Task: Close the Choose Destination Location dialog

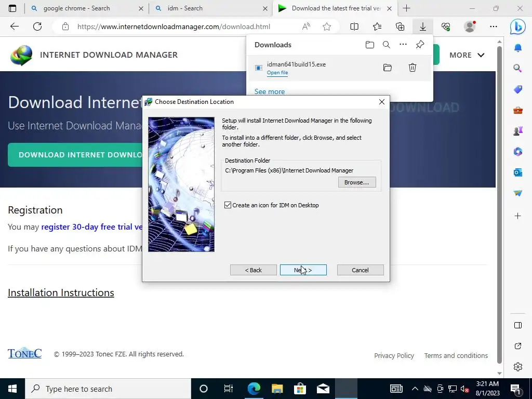Action: 382,102
